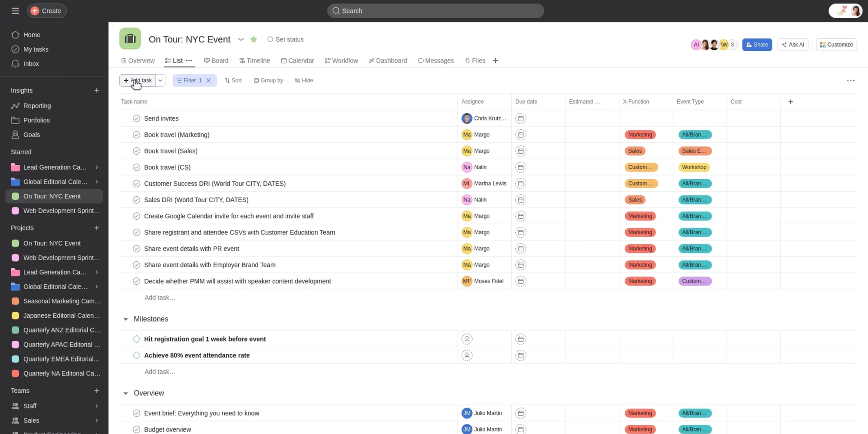Add a new column with the plus icon
The height and width of the screenshot is (434, 868).
tap(790, 102)
